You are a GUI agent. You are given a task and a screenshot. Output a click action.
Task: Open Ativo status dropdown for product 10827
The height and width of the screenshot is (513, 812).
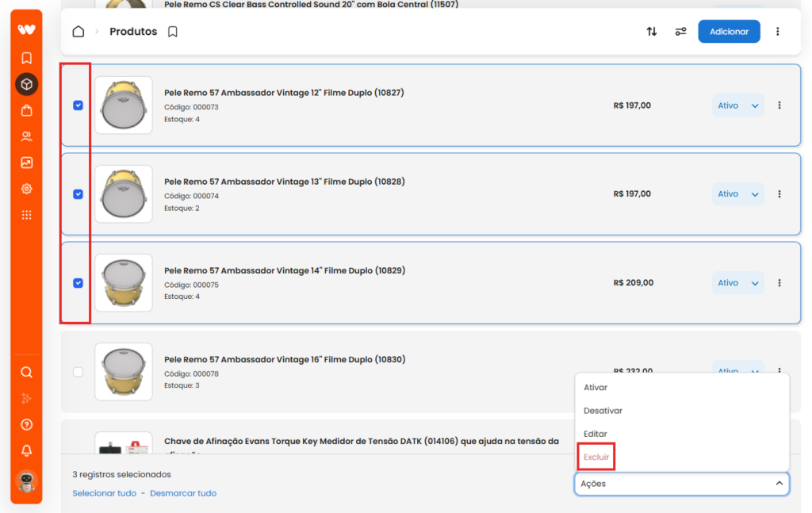[x=738, y=105]
